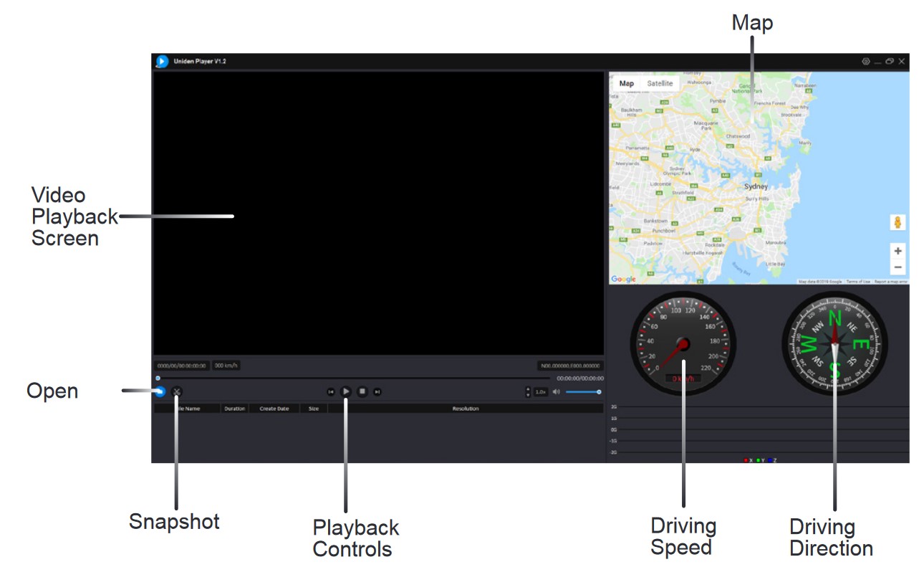Stop video playback

[x=362, y=391]
